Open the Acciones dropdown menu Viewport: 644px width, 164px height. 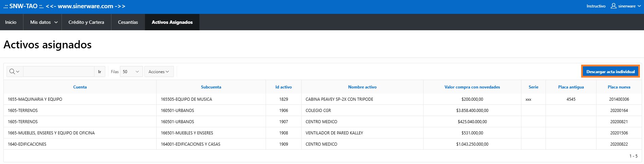coord(159,71)
